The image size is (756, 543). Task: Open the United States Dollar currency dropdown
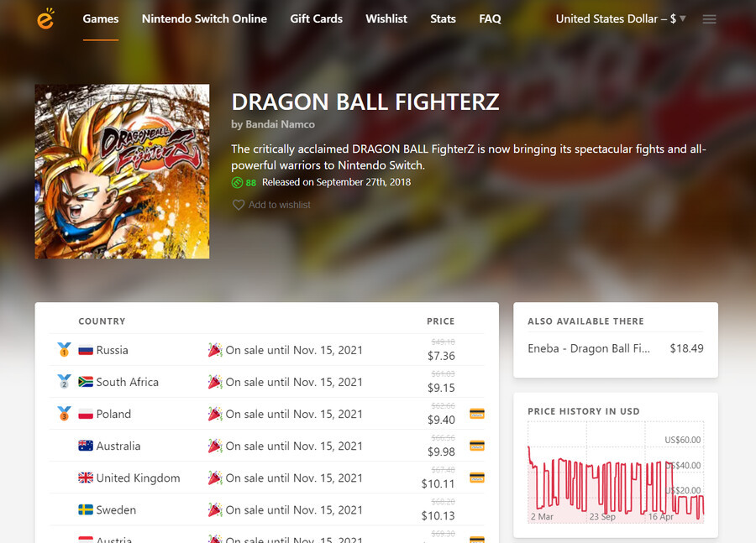point(621,18)
